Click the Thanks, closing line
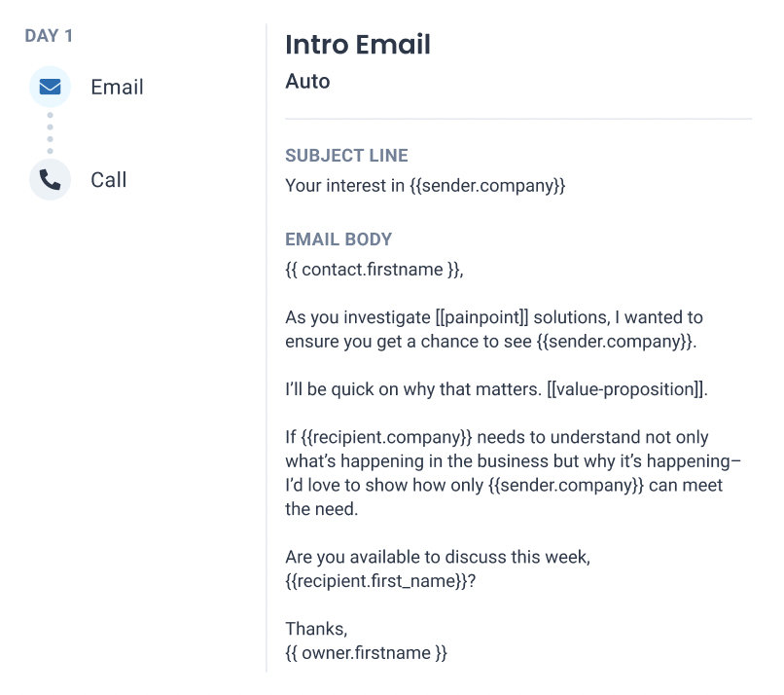This screenshot has width=784, height=695. [x=316, y=629]
